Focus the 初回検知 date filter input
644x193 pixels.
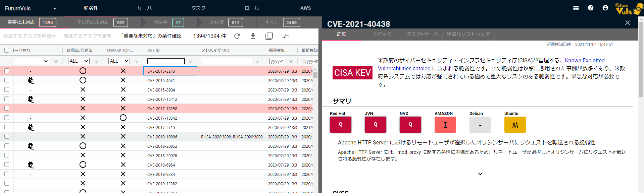(x=277, y=61)
